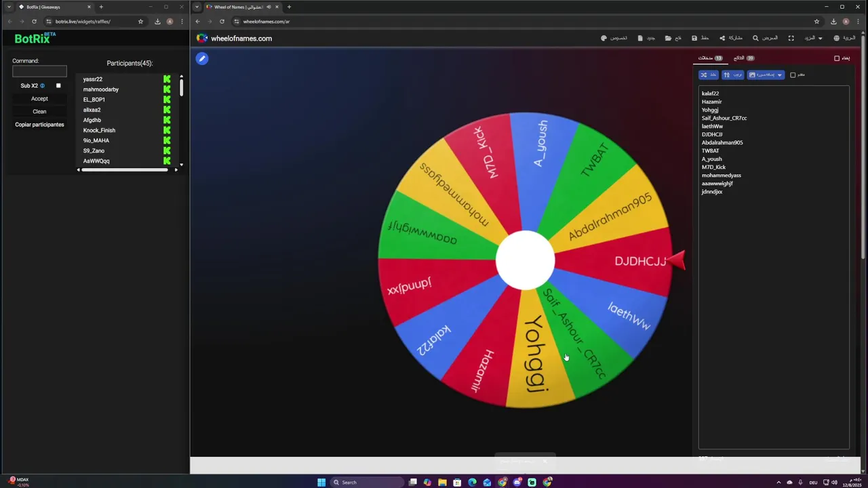This screenshot has width=868, height=488.
Task: Open tab search dropdown in BotRix window
Action: [9, 7]
